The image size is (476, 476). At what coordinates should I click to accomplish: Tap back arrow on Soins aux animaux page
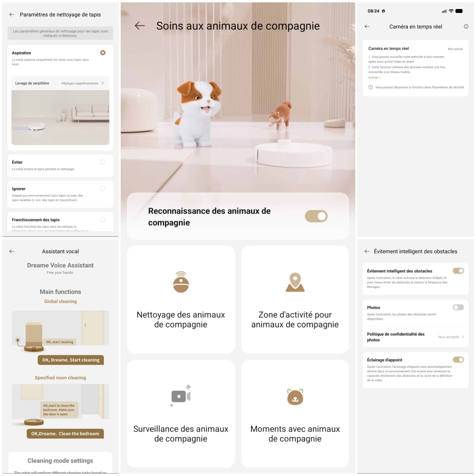(140, 26)
